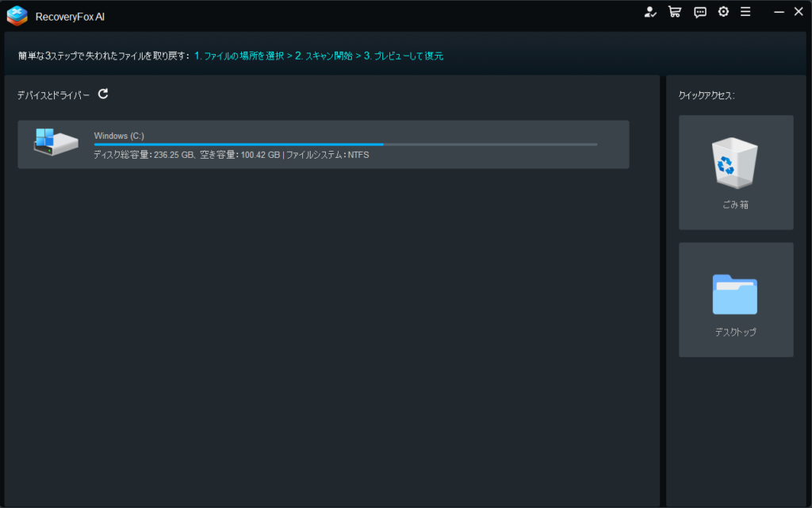Open settings via the gear icon
The height and width of the screenshot is (508, 812).
tap(723, 12)
